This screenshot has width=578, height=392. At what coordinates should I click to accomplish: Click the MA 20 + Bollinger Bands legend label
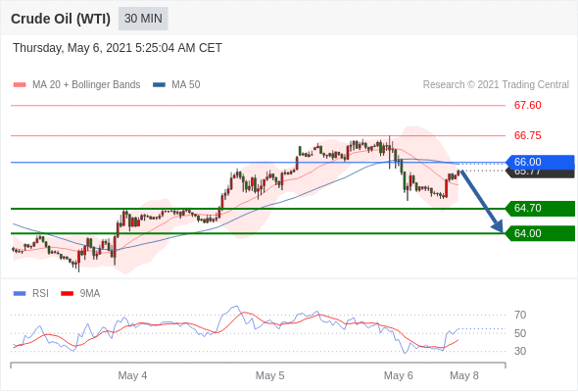pyautogui.click(x=86, y=85)
